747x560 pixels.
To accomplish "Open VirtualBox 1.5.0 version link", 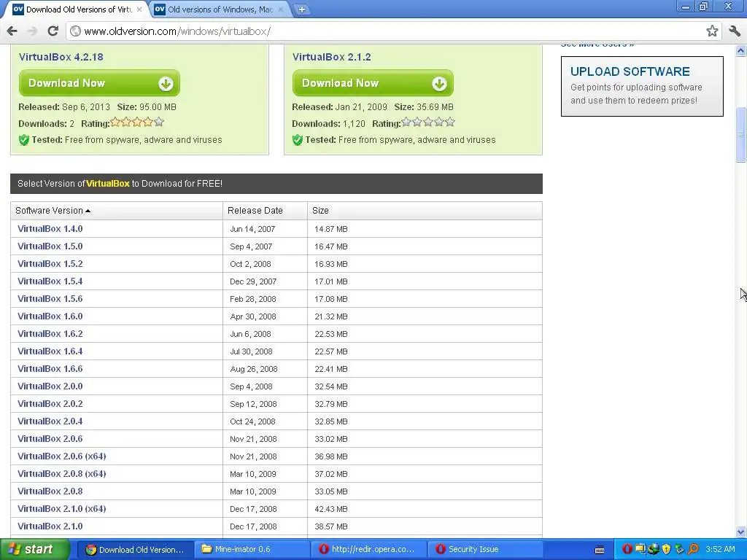I will (50, 246).
